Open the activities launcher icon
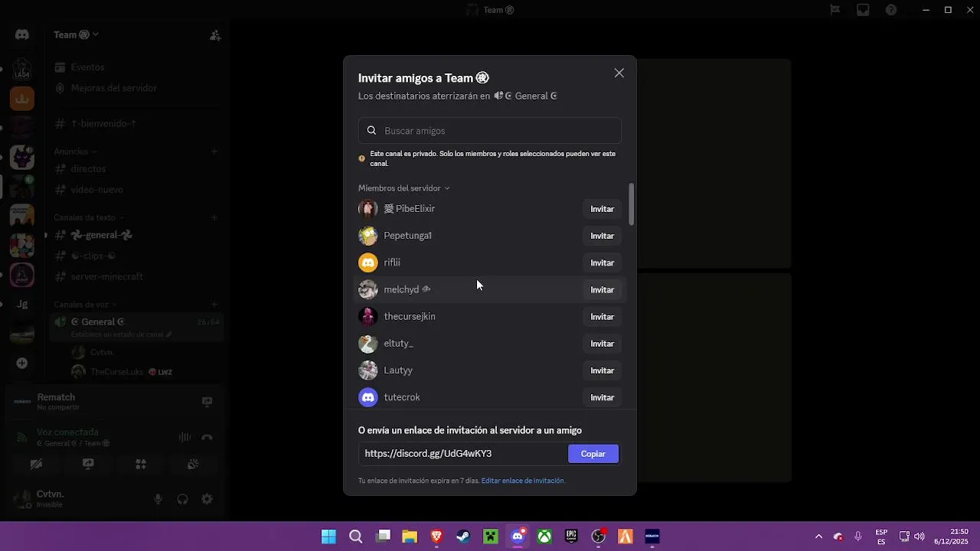This screenshot has height=551, width=980. pos(141,464)
